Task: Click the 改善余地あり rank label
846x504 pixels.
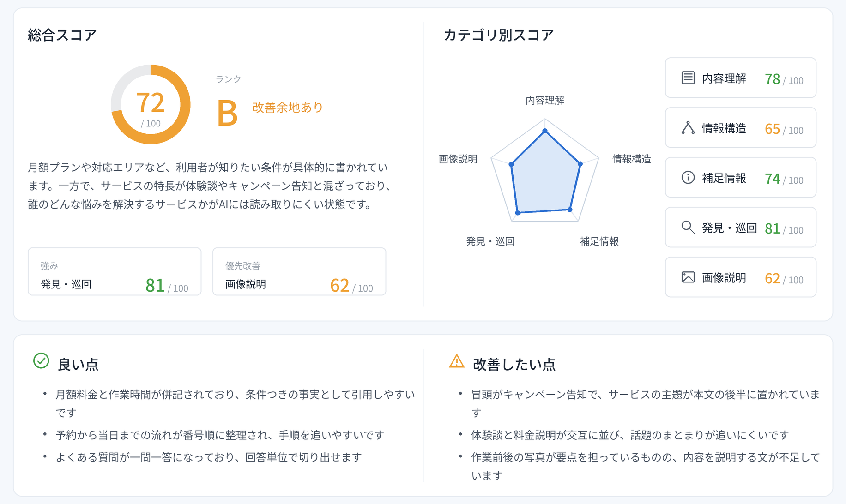Action: (287, 107)
